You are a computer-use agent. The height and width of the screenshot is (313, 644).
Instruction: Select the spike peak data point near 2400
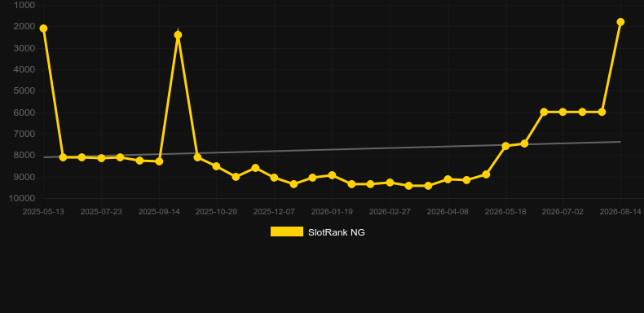(178, 35)
